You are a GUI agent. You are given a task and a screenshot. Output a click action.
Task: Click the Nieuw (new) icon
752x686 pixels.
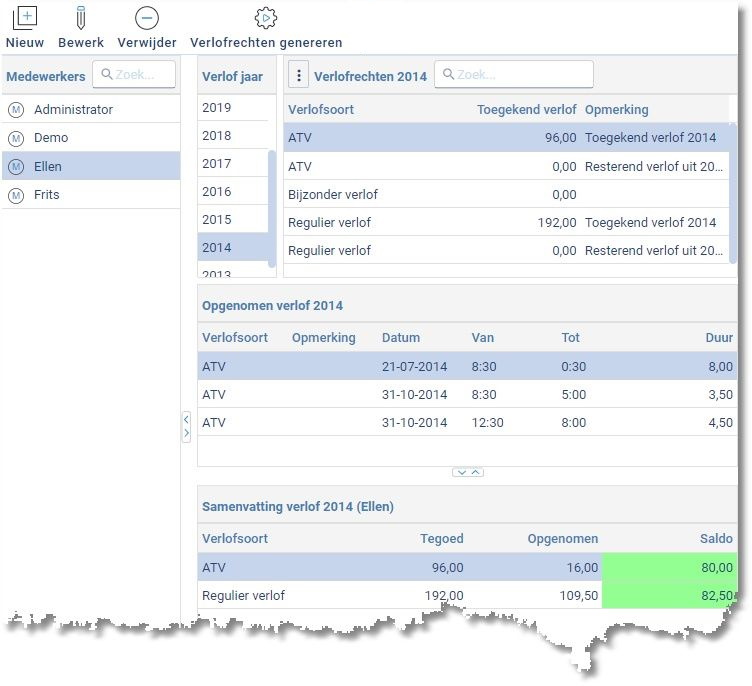click(x=24, y=18)
